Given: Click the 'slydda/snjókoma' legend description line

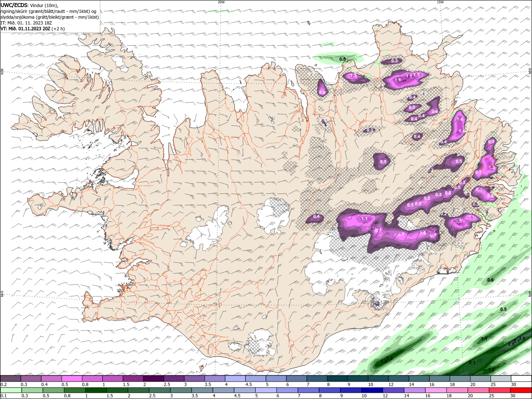Looking at the screenshot, I should [x=49, y=17].
